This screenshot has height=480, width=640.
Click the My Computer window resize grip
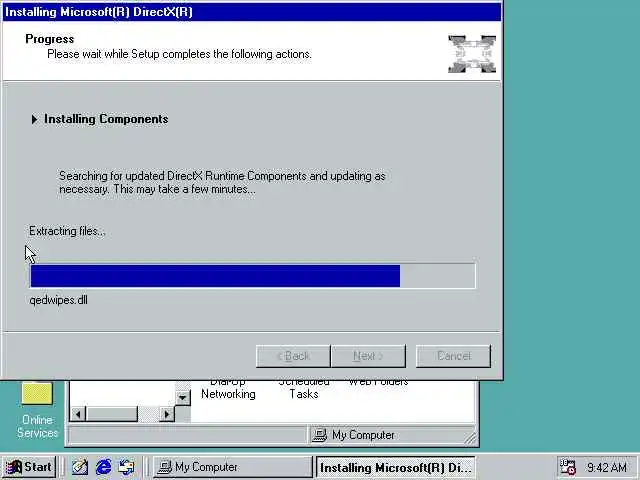click(x=470, y=438)
